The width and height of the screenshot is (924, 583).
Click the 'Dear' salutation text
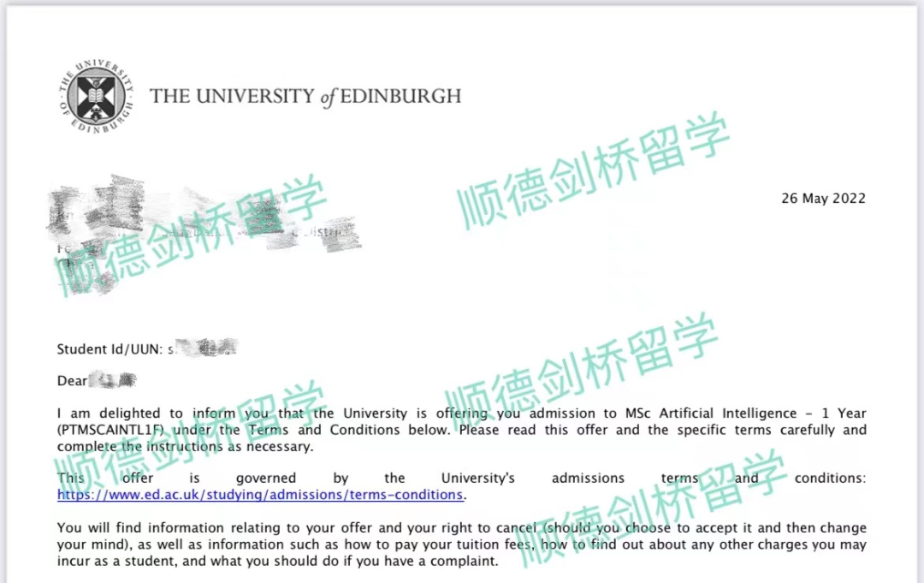click(x=72, y=381)
